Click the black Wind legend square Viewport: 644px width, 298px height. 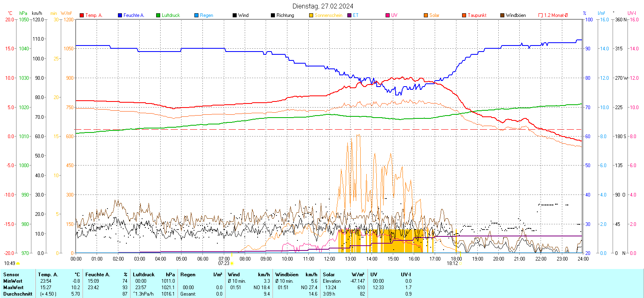pos(235,15)
